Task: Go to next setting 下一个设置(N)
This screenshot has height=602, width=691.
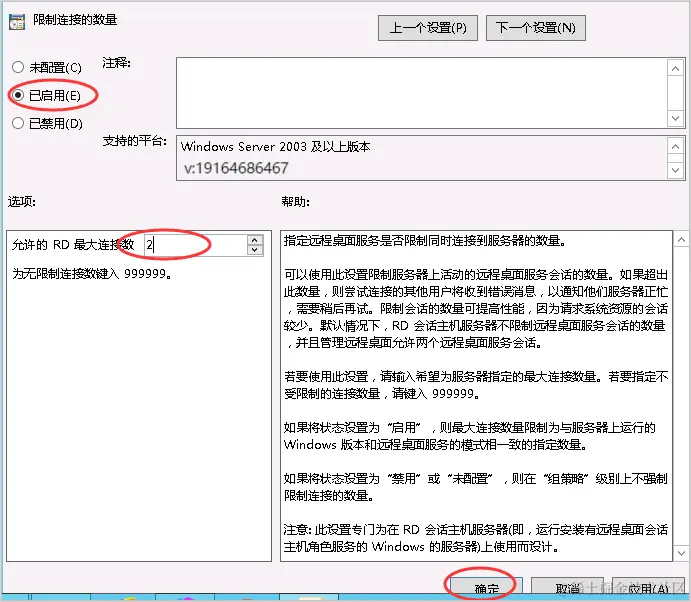Action: coord(535,28)
